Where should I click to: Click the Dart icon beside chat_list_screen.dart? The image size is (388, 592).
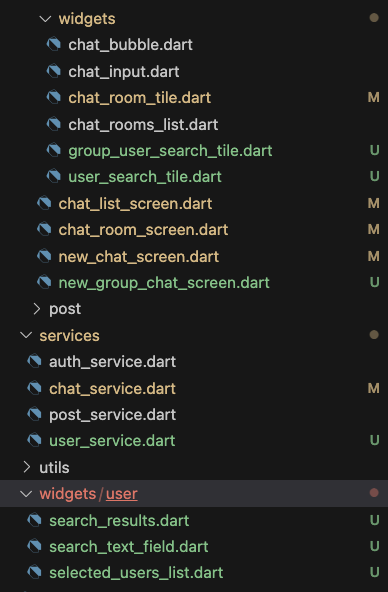[44, 203]
